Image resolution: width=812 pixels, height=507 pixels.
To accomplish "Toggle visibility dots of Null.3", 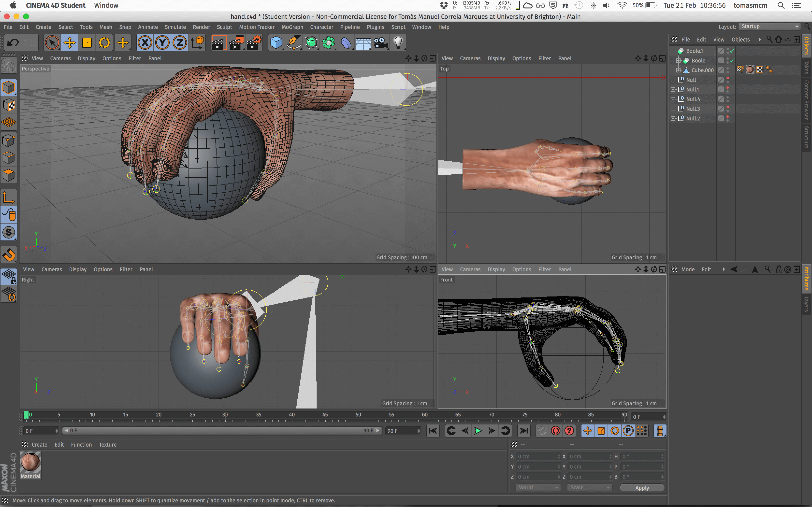I will click(727, 109).
